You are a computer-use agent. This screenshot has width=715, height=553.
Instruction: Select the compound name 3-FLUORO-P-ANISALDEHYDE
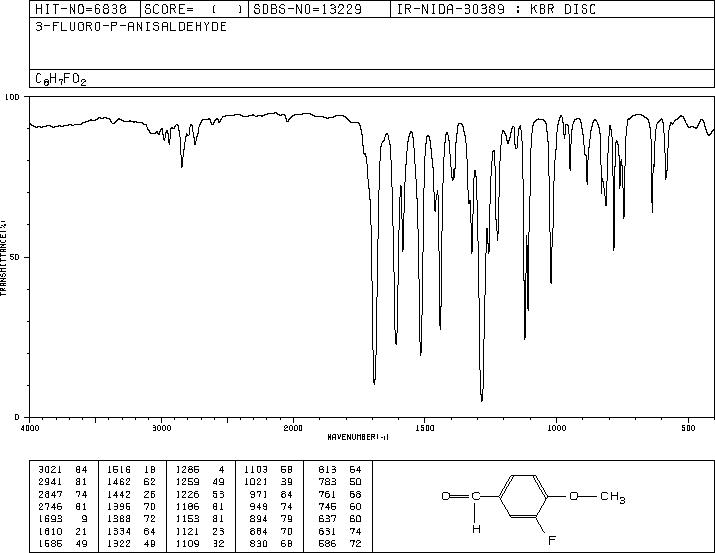(x=131, y=26)
